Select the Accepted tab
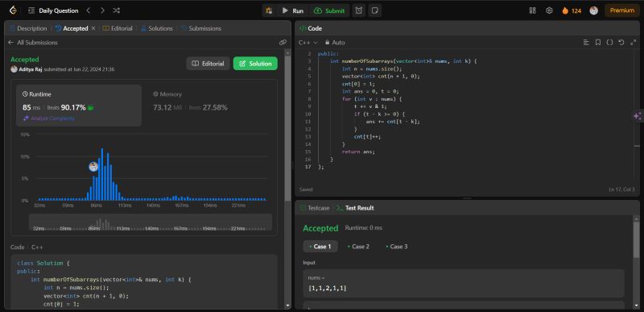 (72, 28)
